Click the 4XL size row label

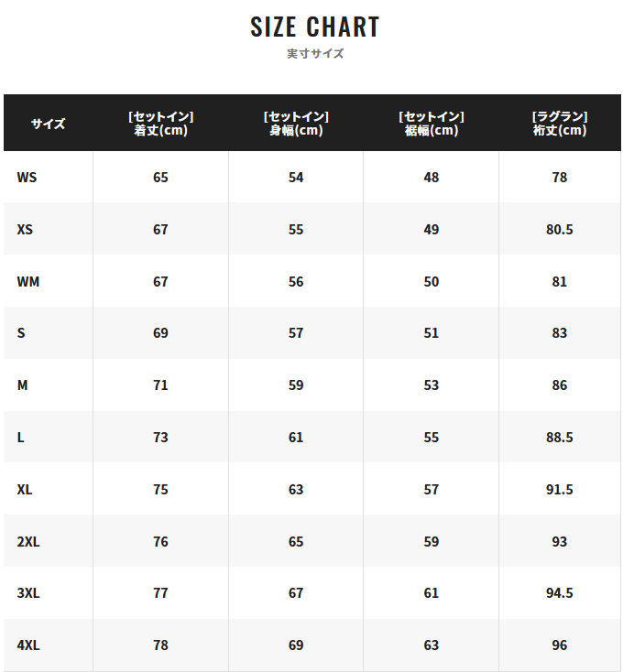point(28,645)
